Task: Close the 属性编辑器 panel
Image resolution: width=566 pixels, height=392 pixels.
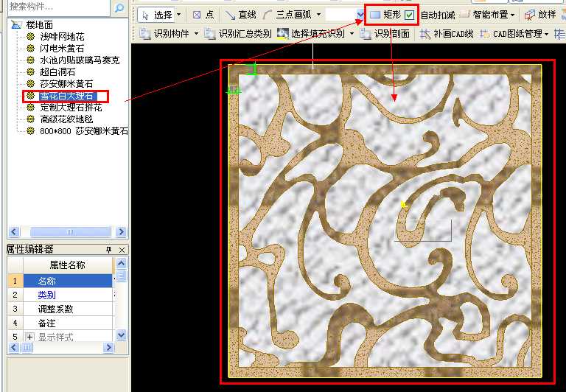Action: click(122, 250)
